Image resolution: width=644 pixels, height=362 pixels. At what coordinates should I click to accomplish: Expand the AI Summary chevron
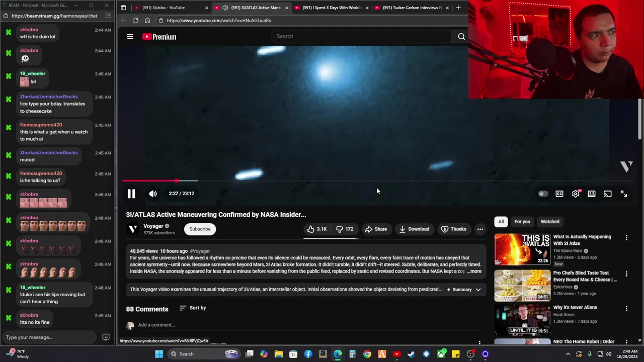(478, 290)
